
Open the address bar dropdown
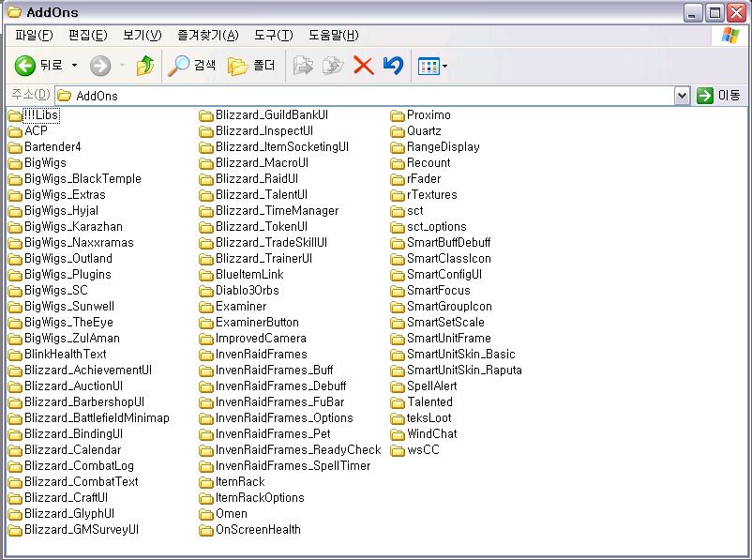pos(682,96)
